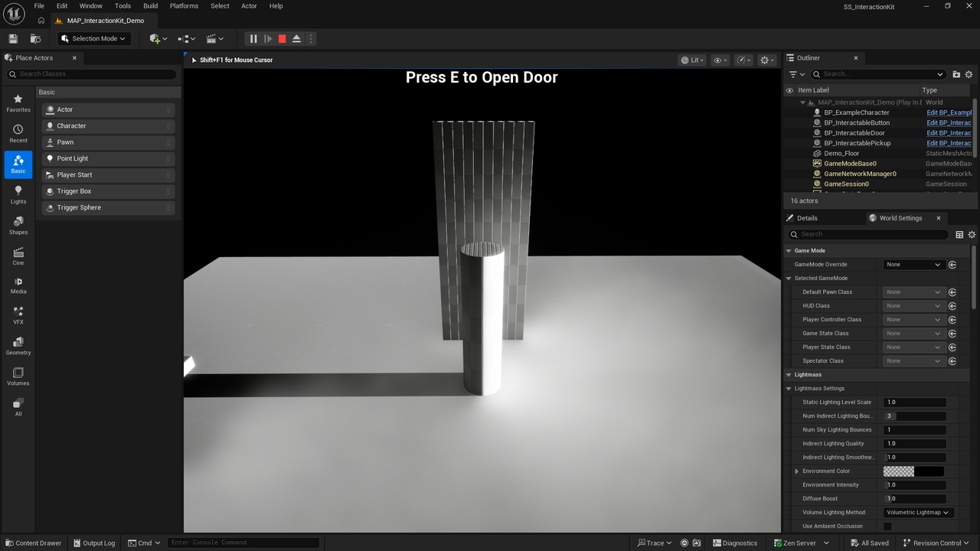
Task: Open the Content Drawer
Action: (x=33, y=543)
